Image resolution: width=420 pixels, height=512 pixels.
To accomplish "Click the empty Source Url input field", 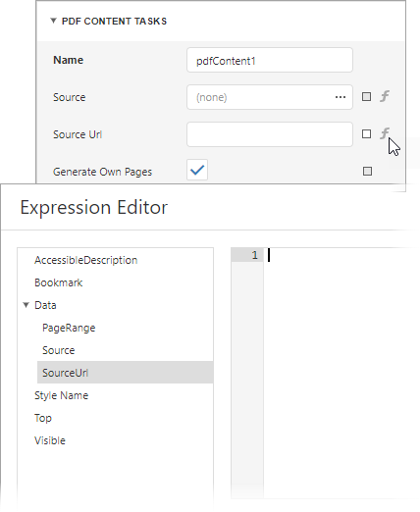I will [270, 134].
